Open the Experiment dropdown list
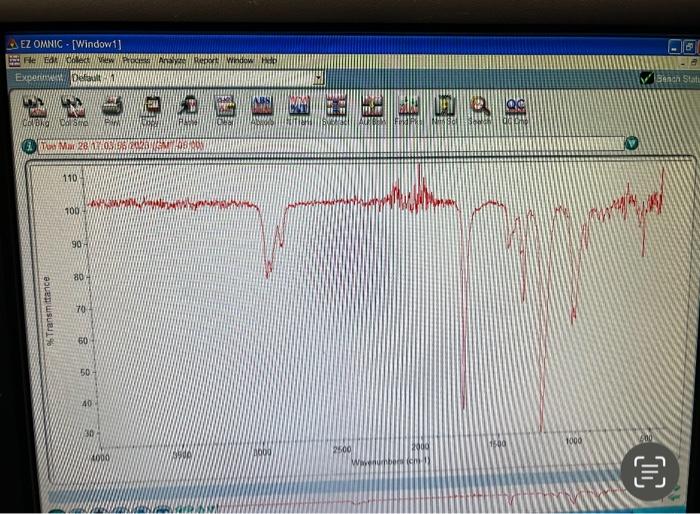The image size is (700, 514). (318, 78)
